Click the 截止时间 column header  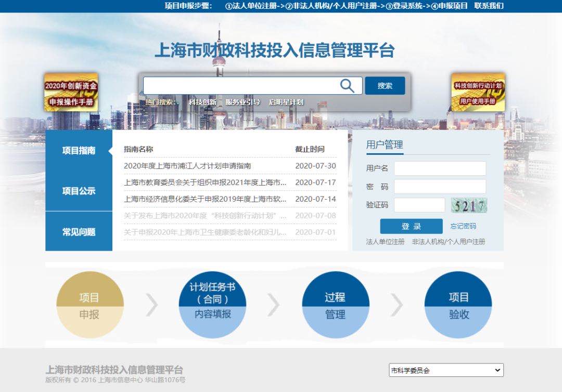pos(310,149)
